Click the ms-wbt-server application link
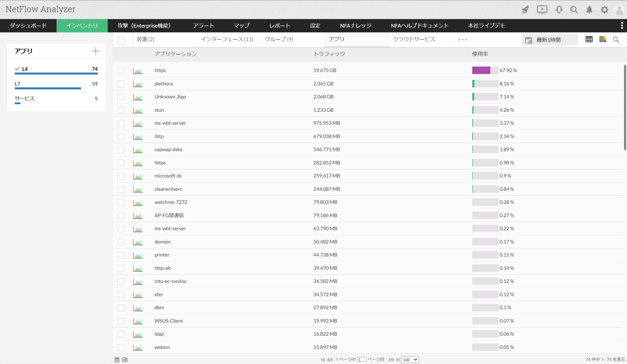The height and width of the screenshot is (364, 627). (170, 123)
